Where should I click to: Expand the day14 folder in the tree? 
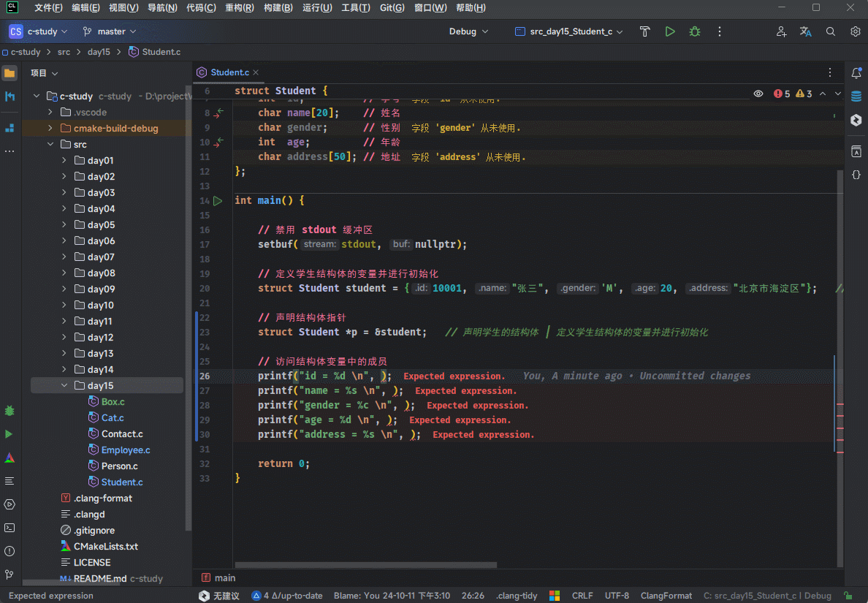64,370
